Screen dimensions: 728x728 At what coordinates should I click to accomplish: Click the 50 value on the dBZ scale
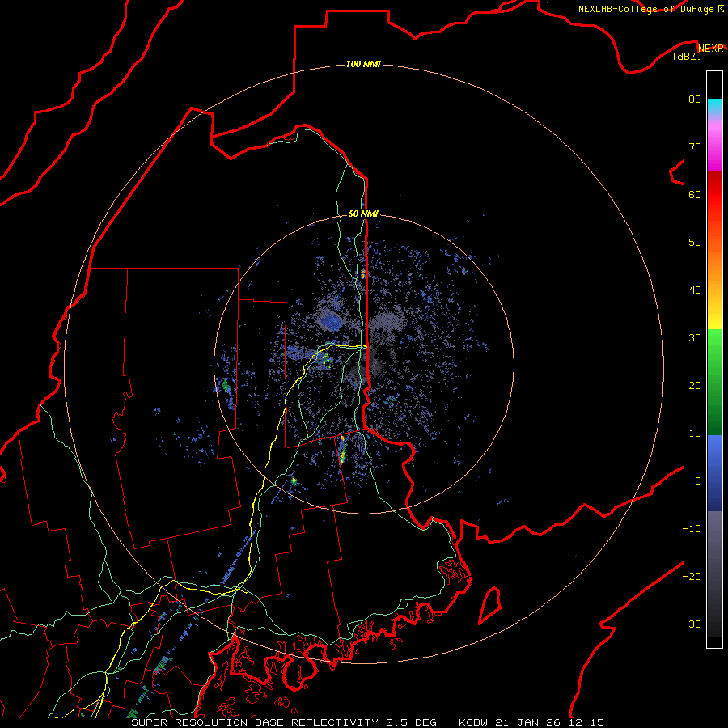695,243
